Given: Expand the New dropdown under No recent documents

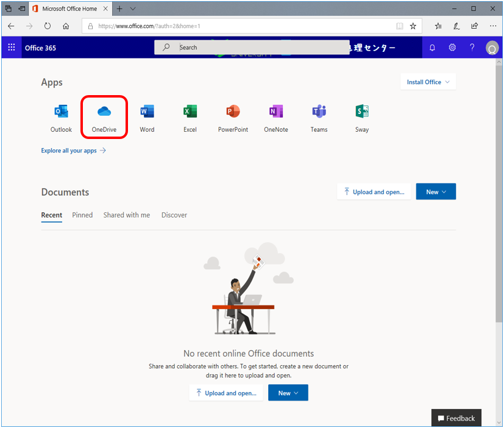Looking at the screenshot, I should click(288, 393).
